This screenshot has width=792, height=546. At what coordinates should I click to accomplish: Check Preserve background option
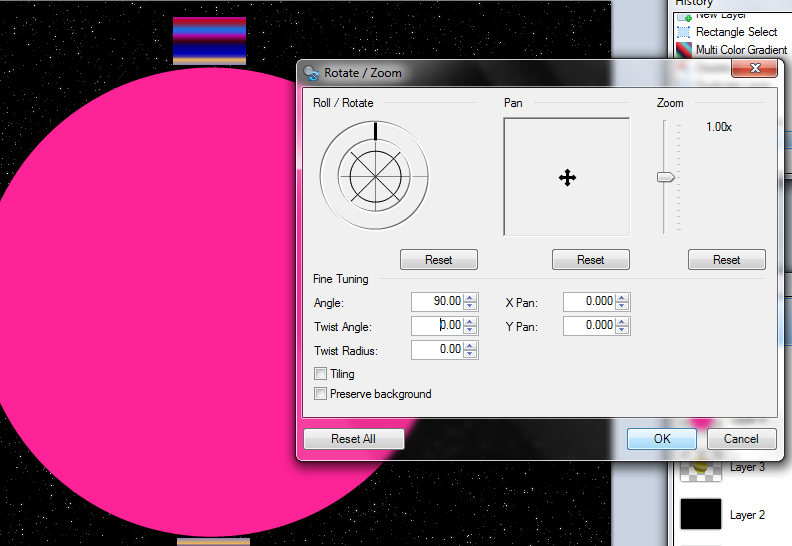[321, 394]
